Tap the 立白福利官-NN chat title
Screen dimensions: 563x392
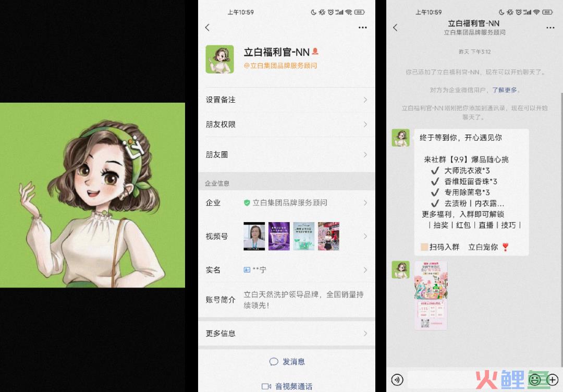[x=473, y=23]
